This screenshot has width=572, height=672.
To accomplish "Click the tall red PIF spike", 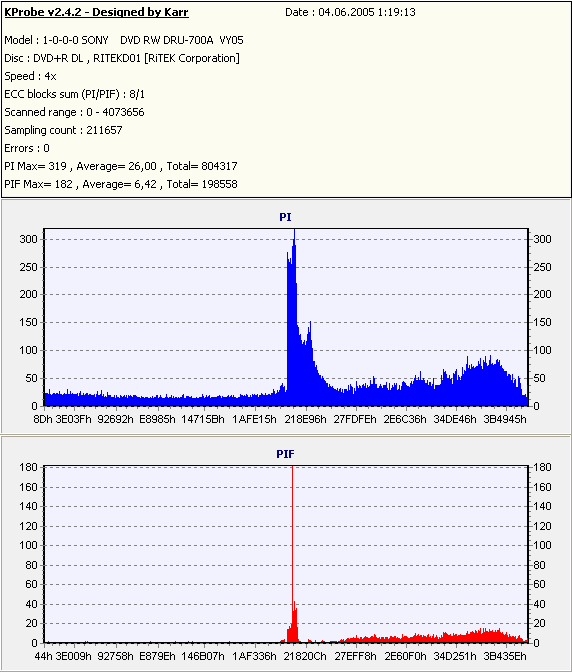I will point(292,536).
